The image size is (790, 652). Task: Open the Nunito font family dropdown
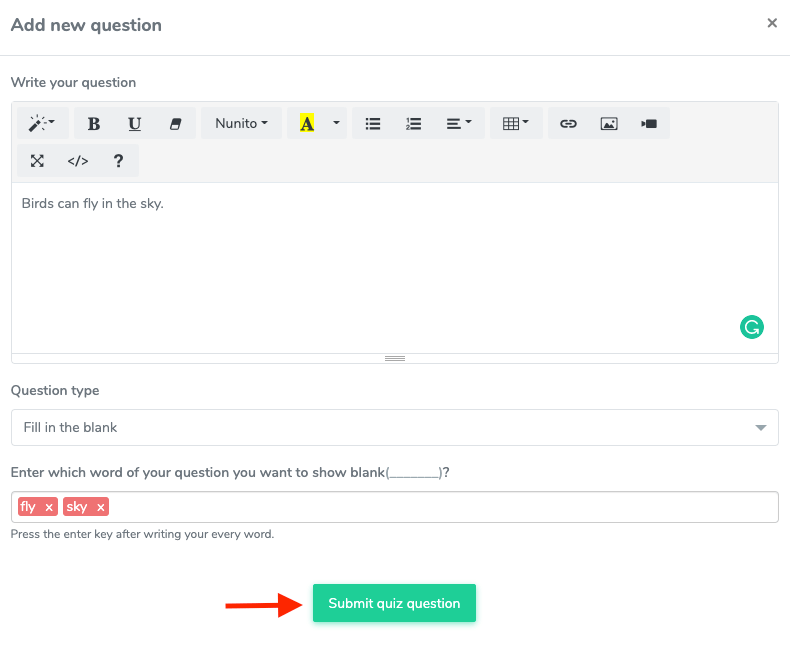241,124
